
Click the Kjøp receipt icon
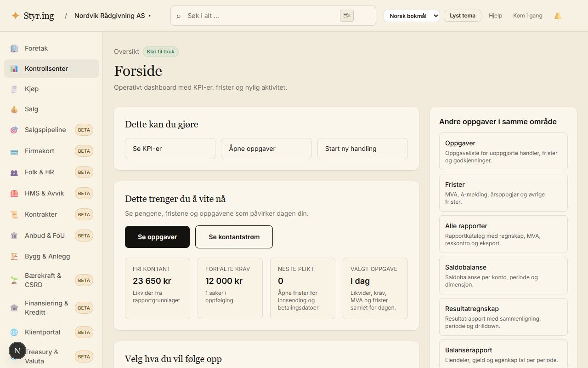coord(14,89)
